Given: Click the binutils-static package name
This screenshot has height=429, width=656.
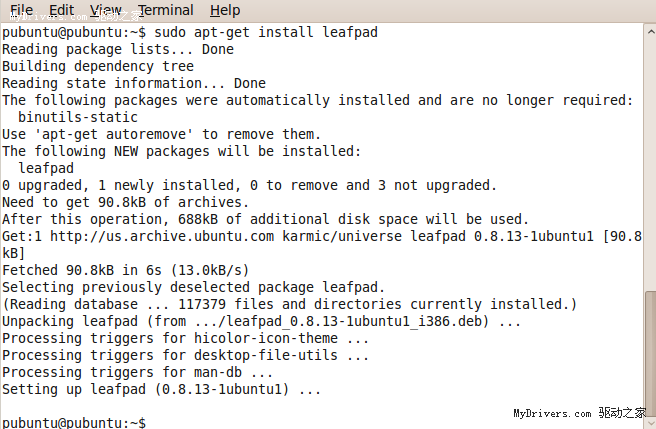Looking at the screenshot, I should (78, 117).
